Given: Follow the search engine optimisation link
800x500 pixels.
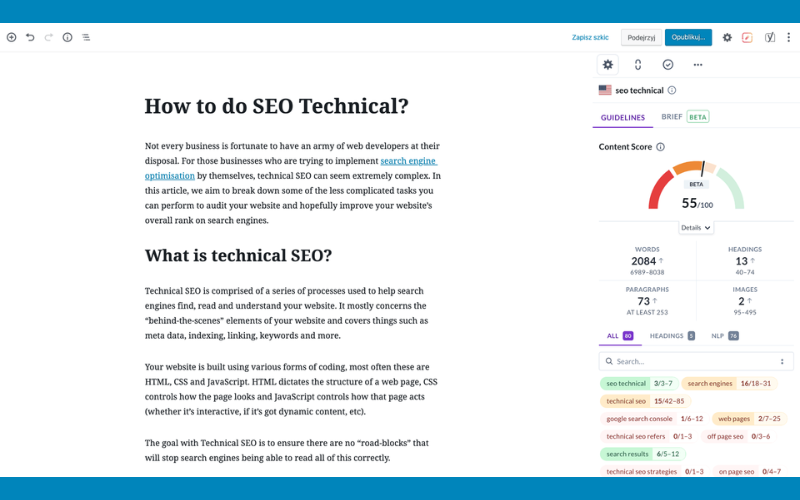Looking at the screenshot, I should pos(408,161).
